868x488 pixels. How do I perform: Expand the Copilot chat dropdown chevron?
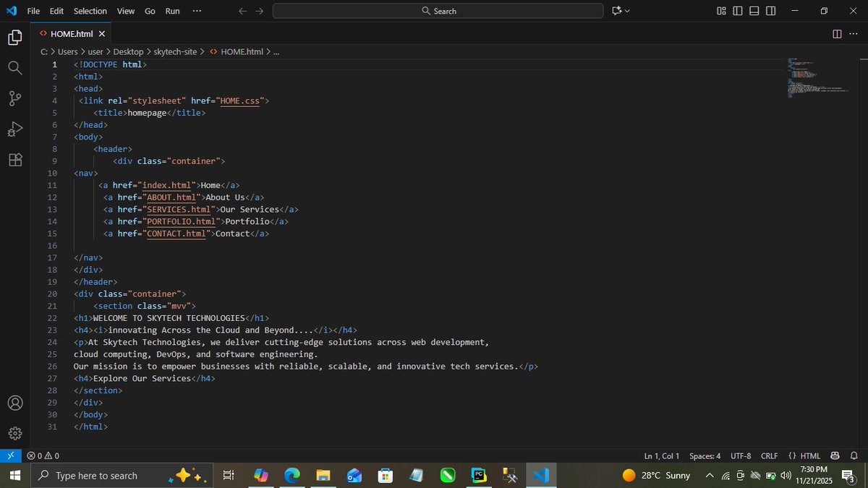pos(627,11)
